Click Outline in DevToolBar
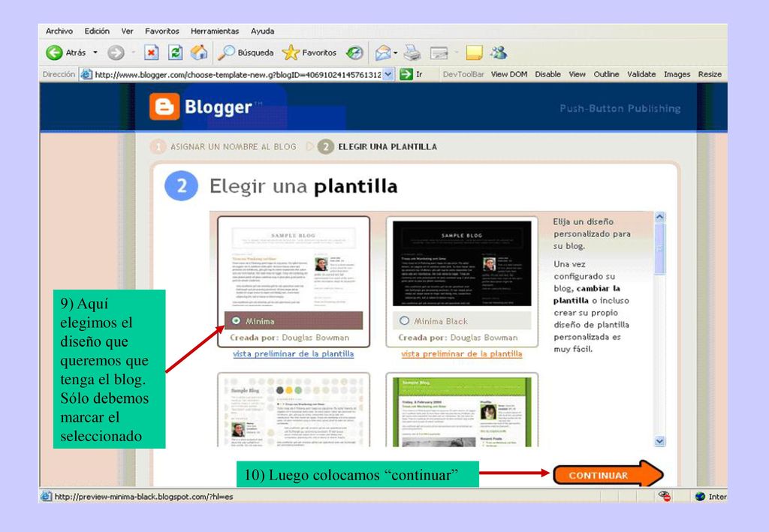The image size is (769, 532). [x=606, y=74]
